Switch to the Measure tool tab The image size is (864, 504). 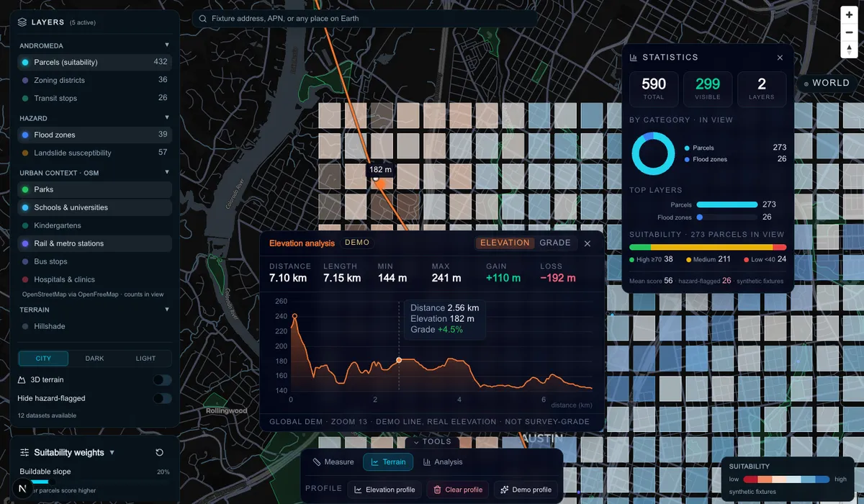click(x=333, y=462)
